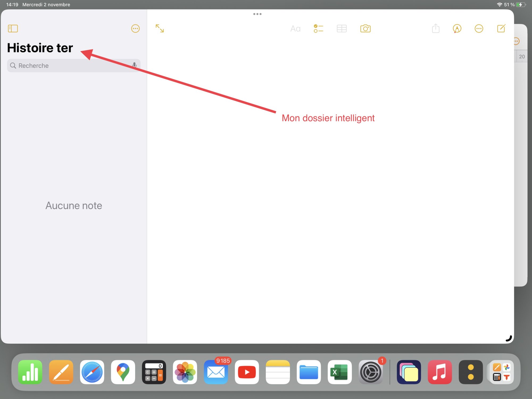Share the note with the share icon
The height and width of the screenshot is (399, 532).
(436, 28)
